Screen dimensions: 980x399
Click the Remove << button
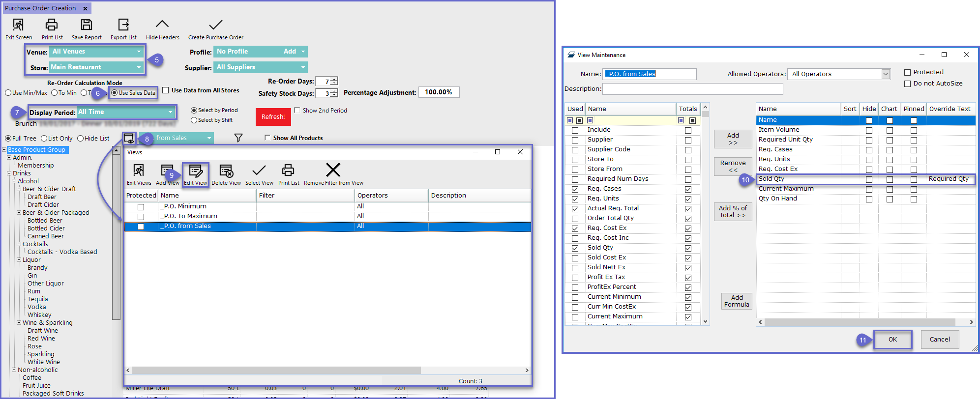(x=733, y=167)
